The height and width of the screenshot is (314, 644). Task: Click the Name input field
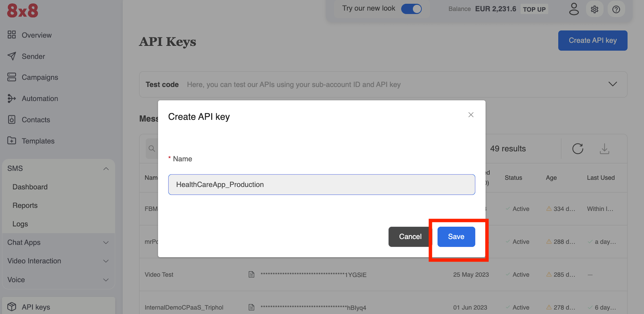point(321,185)
